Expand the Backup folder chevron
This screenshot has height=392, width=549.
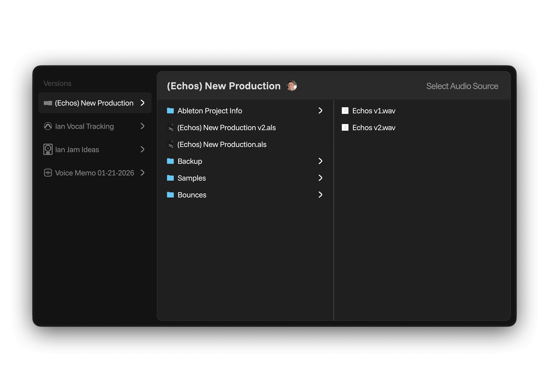tap(320, 161)
